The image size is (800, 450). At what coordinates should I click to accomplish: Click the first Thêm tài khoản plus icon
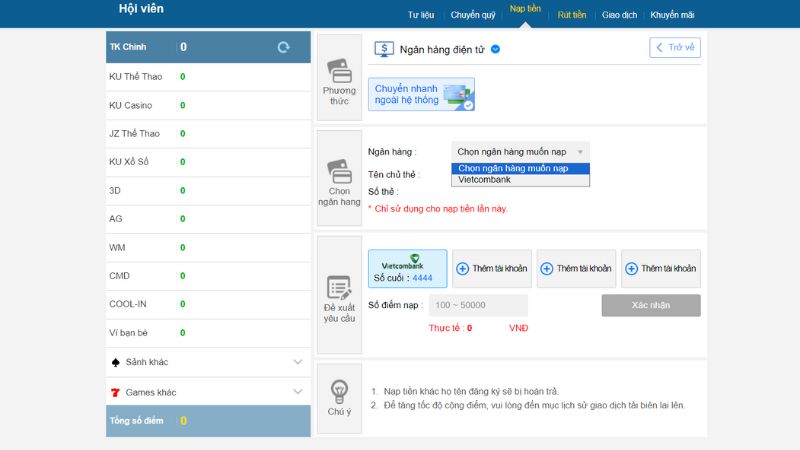click(462, 269)
